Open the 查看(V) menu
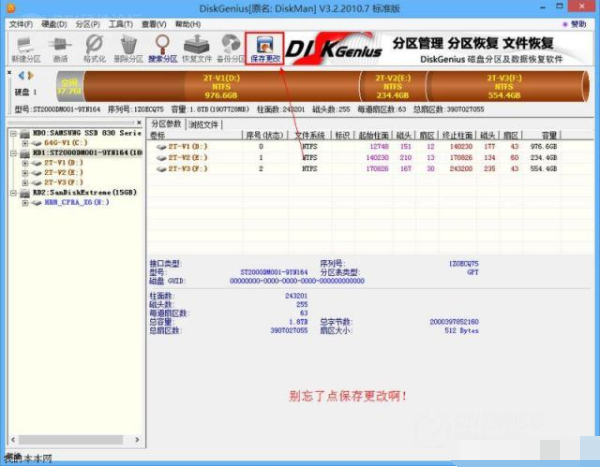Viewport: 600px width, 467px height. [x=154, y=24]
